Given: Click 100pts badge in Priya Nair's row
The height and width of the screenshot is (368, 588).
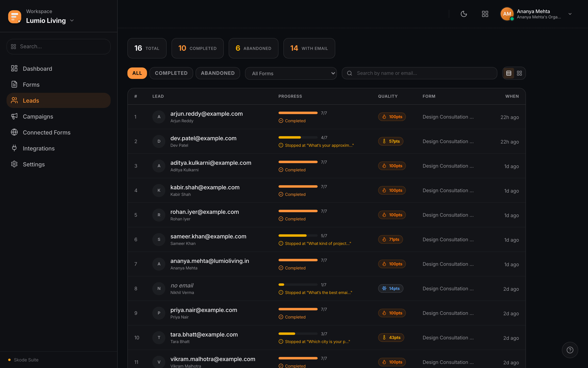Looking at the screenshot, I should (x=392, y=313).
